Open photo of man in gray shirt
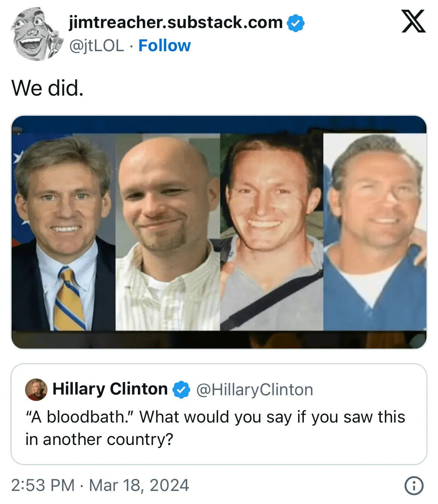This screenshot has width=438, height=504. point(272,232)
